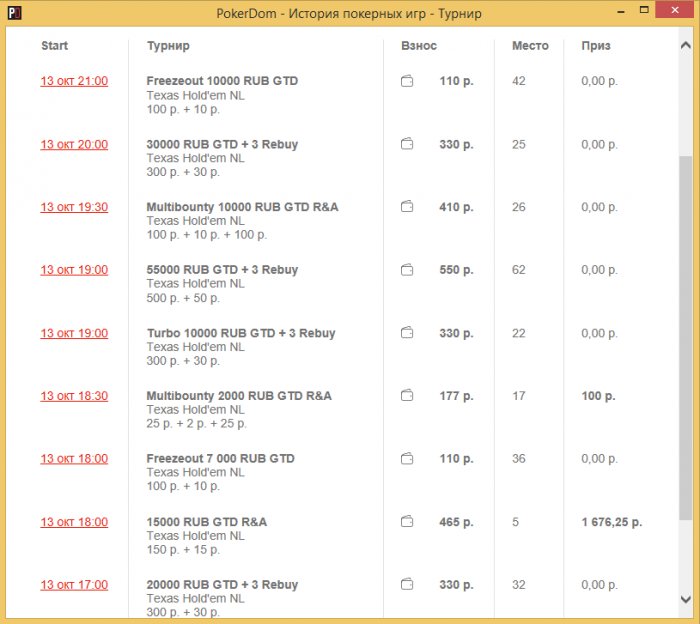Open 13 окт 18:00 link for 15000 RUB GTD R&A
Image resolution: width=700 pixels, height=624 pixels.
pyautogui.click(x=74, y=522)
